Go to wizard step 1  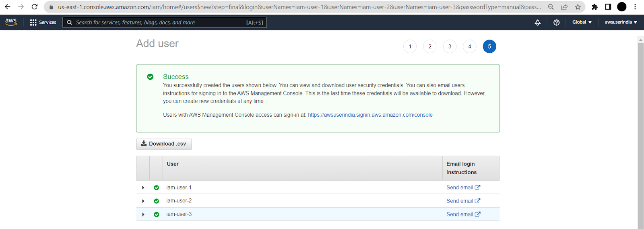point(410,47)
